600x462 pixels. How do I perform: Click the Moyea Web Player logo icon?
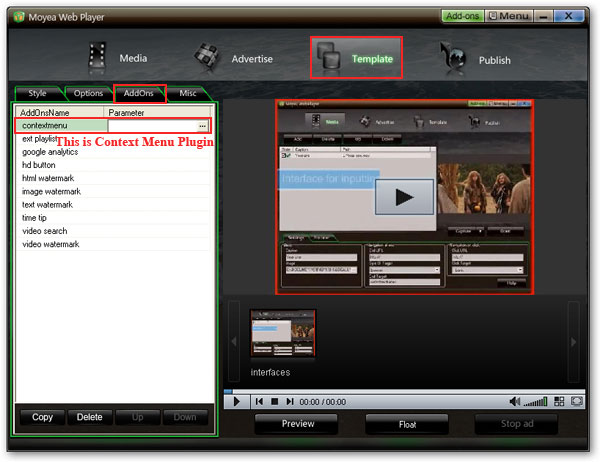pos(19,17)
